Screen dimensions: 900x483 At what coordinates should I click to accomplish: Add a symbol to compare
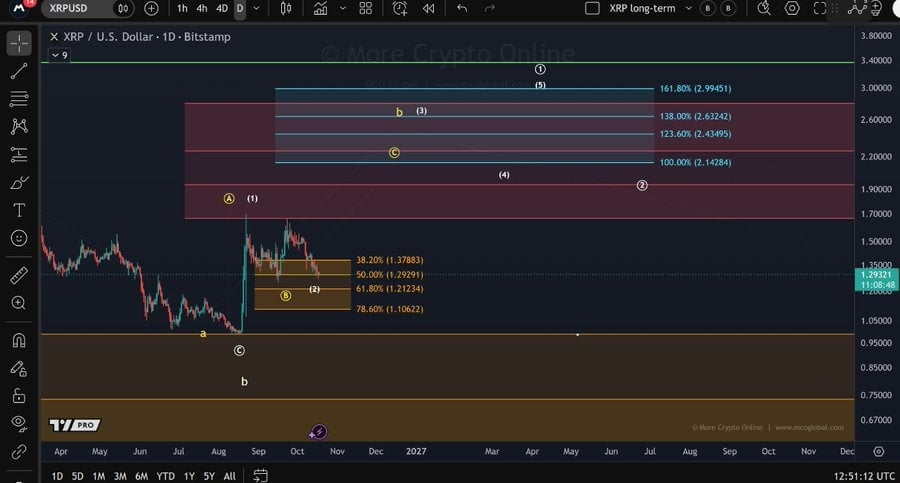pos(151,9)
